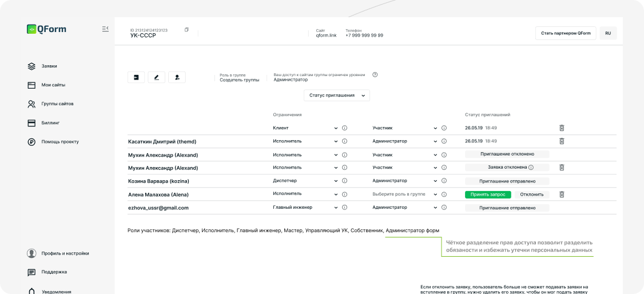
Task: Click the Мои сайты window icon
Action: 31,85
